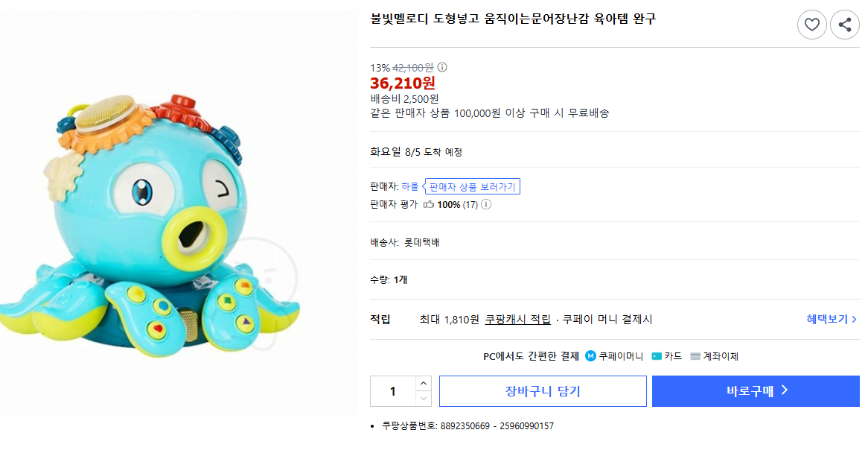The width and height of the screenshot is (868, 462).
Task: Click 판매자 상품 보러가기 button
Action: 473,186
